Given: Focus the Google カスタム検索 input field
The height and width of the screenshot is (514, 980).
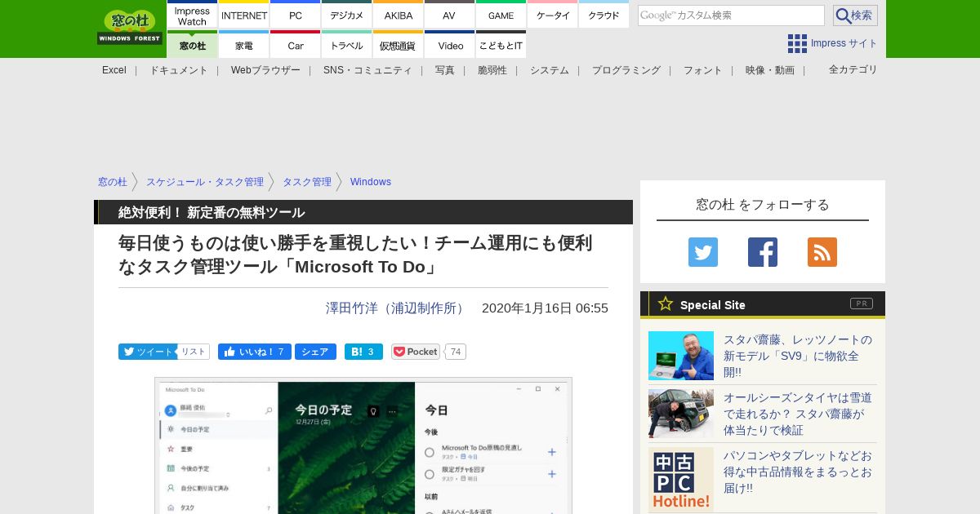Looking at the screenshot, I should [731, 16].
